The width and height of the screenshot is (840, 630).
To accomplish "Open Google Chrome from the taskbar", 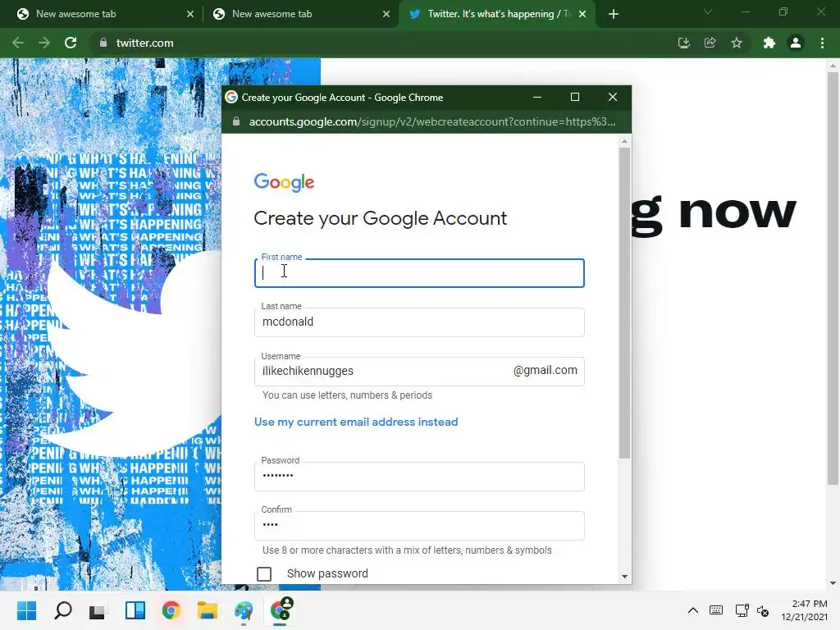I will tap(171, 610).
